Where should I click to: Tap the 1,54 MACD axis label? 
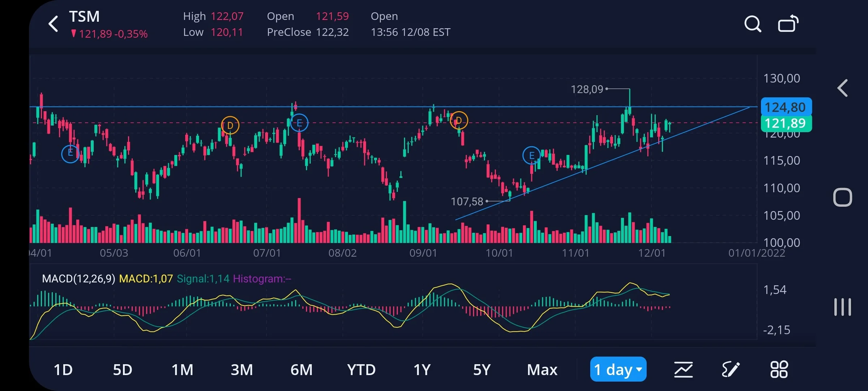tap(775, 290)
